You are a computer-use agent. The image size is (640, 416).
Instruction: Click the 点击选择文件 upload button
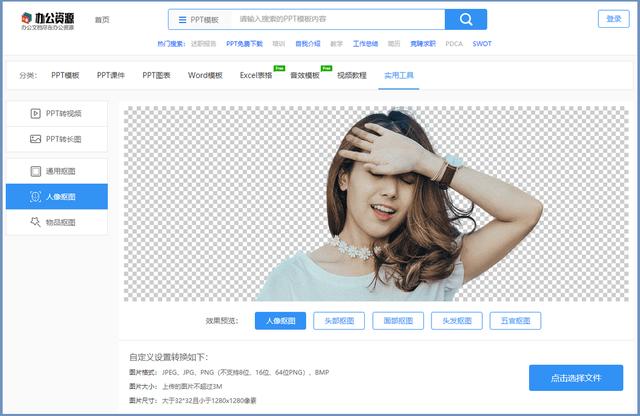point(576,378)
